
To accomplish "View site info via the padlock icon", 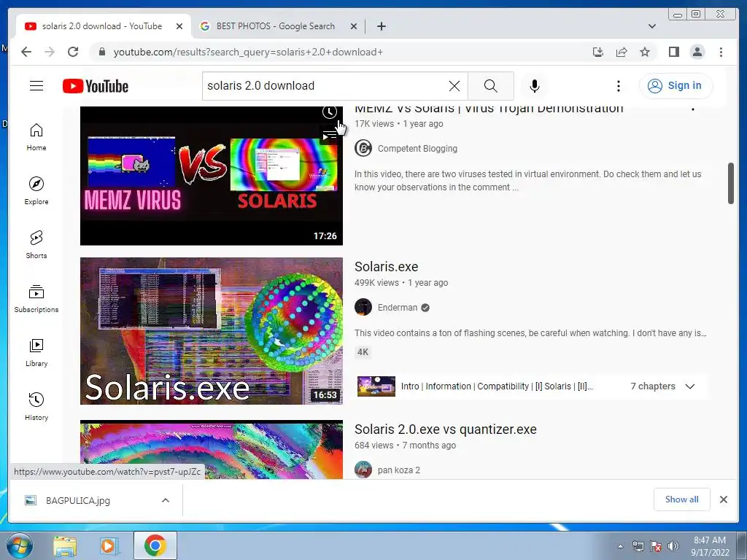I will pos(101,52).
